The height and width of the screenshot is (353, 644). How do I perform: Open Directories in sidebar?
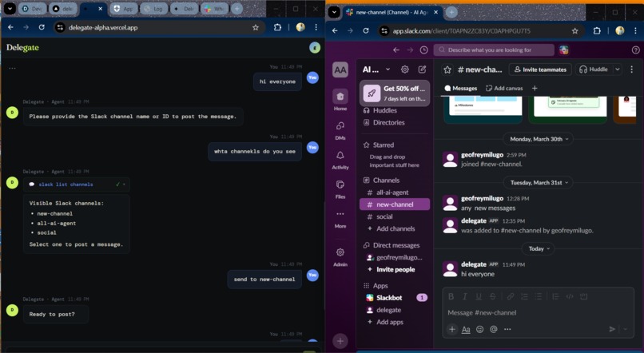point(395,123)
